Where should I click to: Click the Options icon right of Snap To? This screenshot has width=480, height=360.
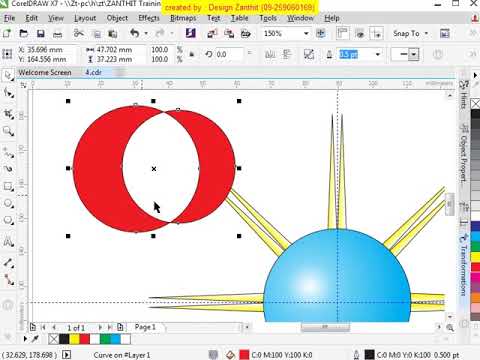coord(445,33)
